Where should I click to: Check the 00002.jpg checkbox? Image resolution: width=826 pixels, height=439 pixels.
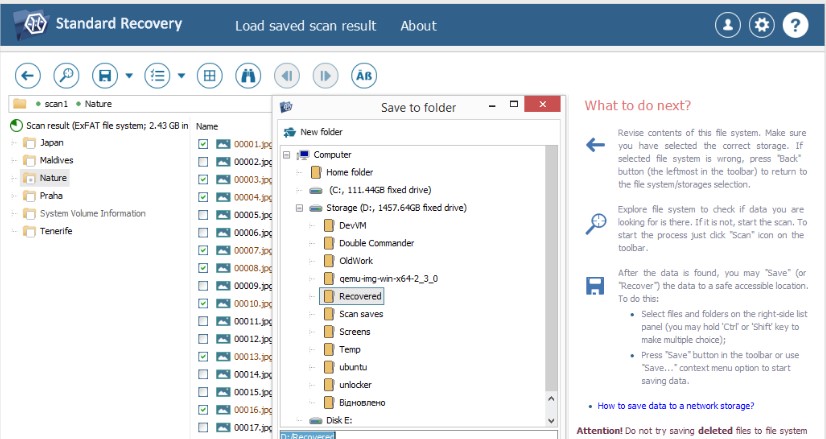(x=204, y=162)
